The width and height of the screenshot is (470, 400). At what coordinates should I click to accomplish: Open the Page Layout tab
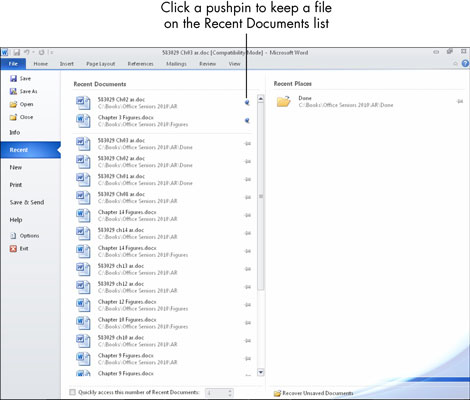(101, 64)
